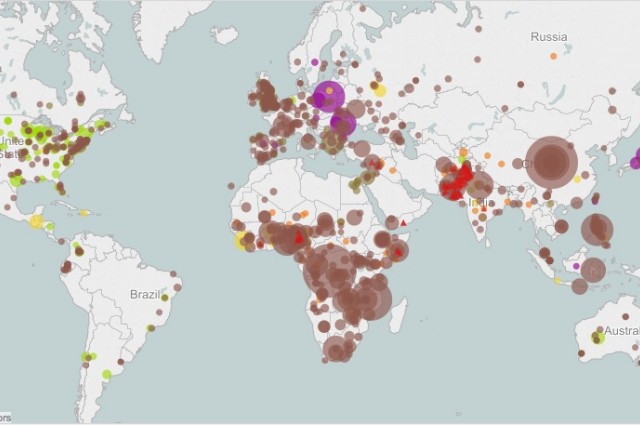Click the Australia country label
This screenshot has width=640, height=425.
point(621,331)
